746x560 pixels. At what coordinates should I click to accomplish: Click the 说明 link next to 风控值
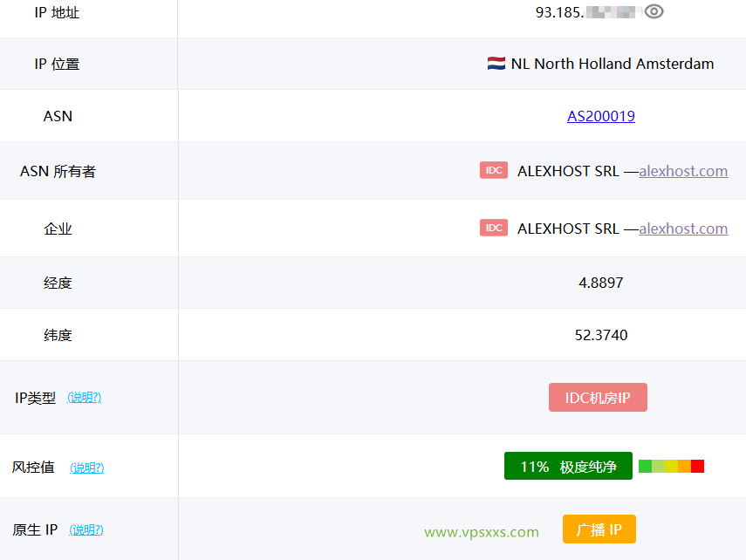87,468
